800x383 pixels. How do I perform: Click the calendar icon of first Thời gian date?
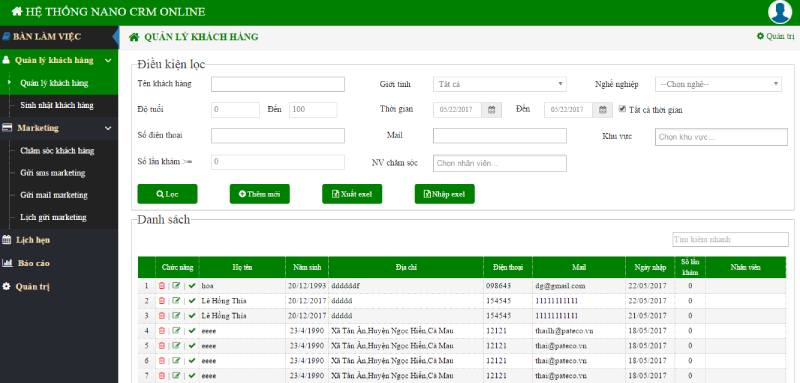click(x=491, y=110)
